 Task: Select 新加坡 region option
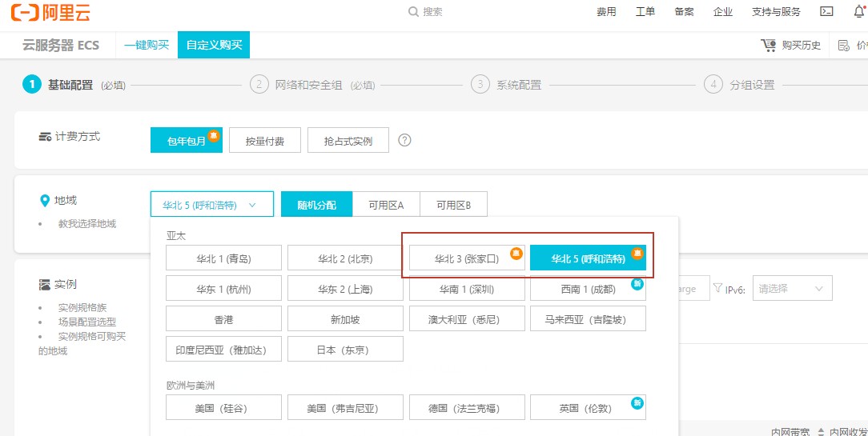[345, 319]
